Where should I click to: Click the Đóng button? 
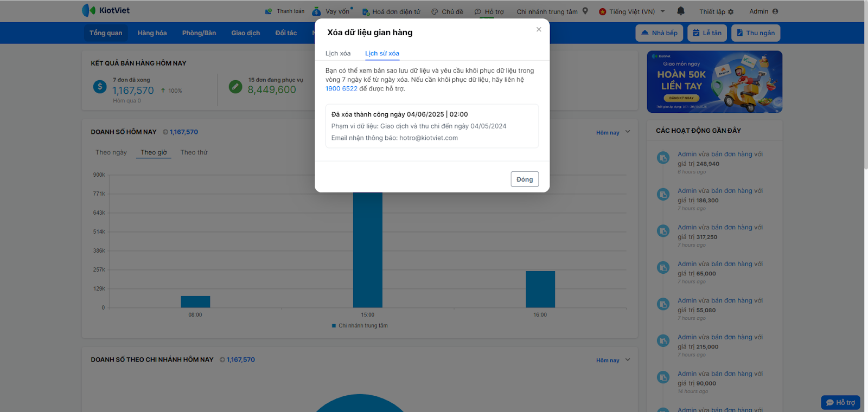[x=525, y=179]
